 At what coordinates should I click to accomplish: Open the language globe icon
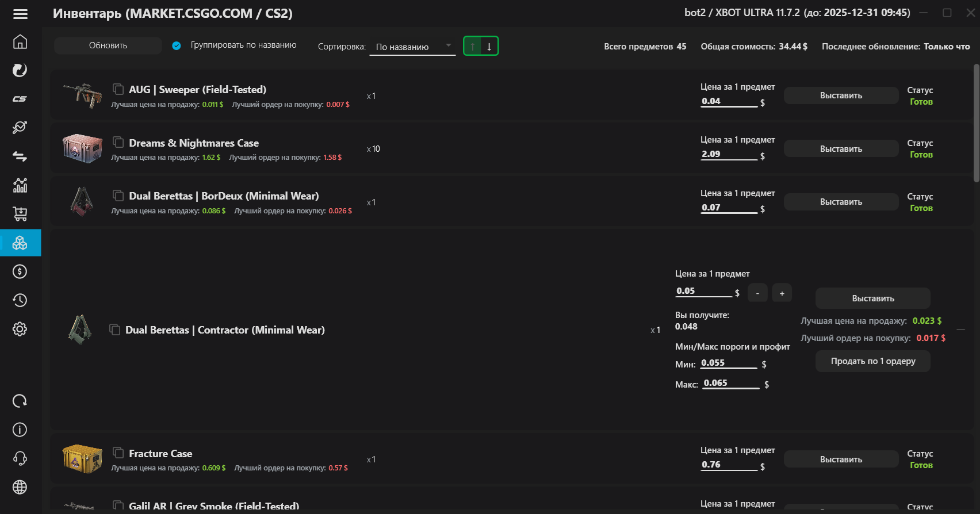[x=20, y=487]
